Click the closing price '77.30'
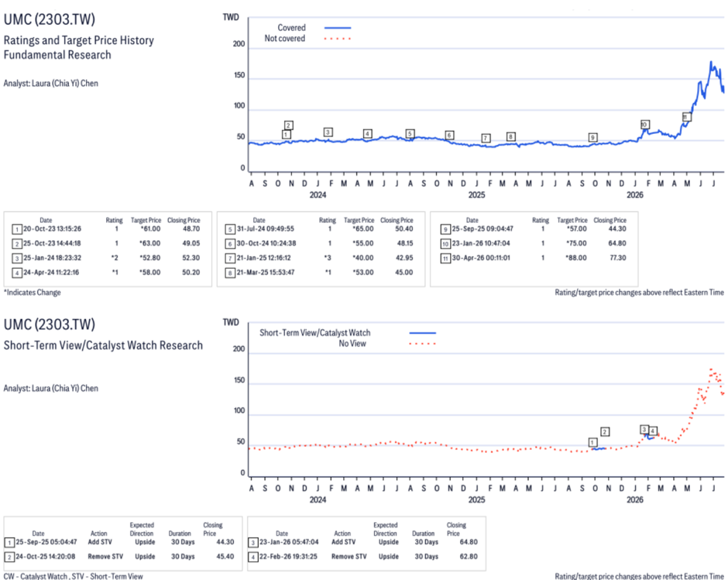The width and height of the screenshot is (728, 580). point(617,258)
